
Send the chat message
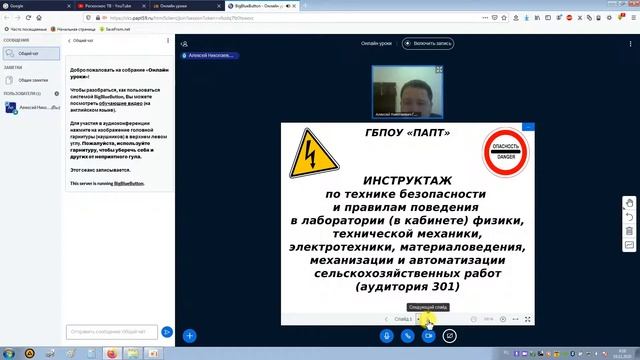point(167,332)
